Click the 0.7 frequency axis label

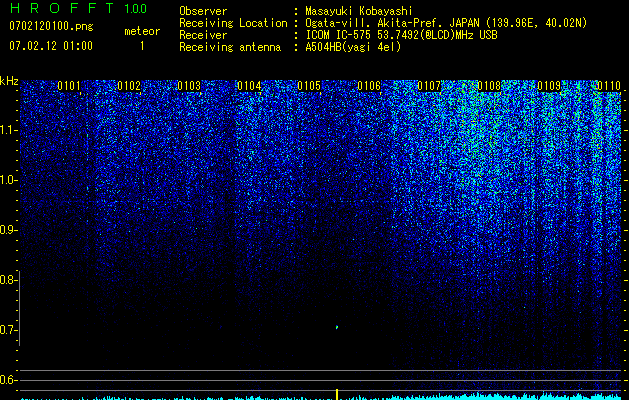click(7, 330)
